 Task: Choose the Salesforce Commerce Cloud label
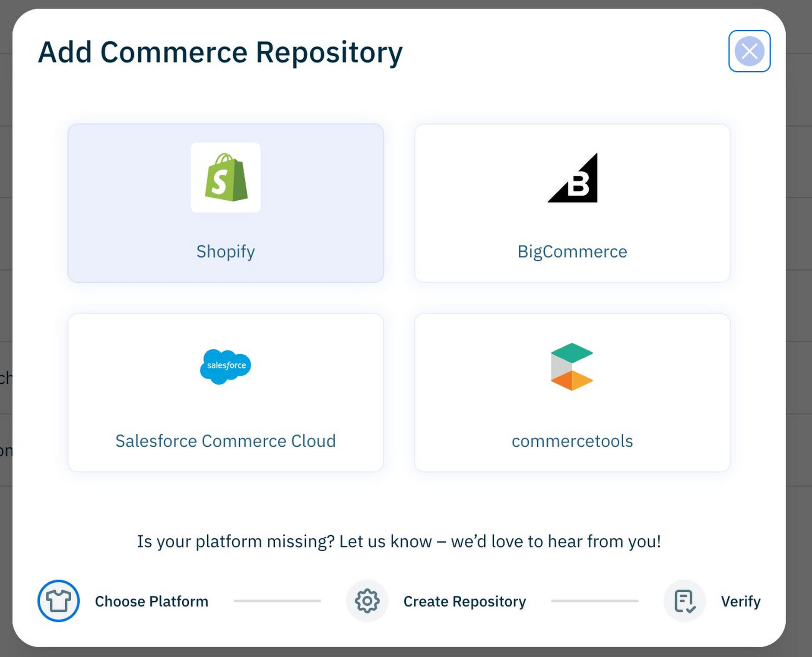point(225,441)
